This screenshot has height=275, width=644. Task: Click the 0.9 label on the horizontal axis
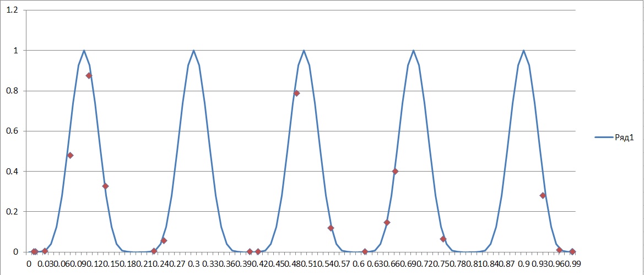[x=523, y=264]
